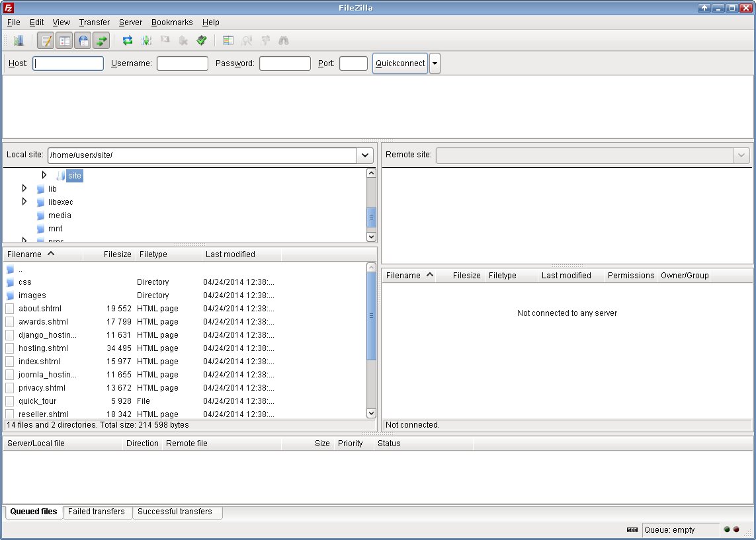The width and height of the screenshot is (756, 540).
Task: Click the green activity LED in status bar
Action: (727, 529)
